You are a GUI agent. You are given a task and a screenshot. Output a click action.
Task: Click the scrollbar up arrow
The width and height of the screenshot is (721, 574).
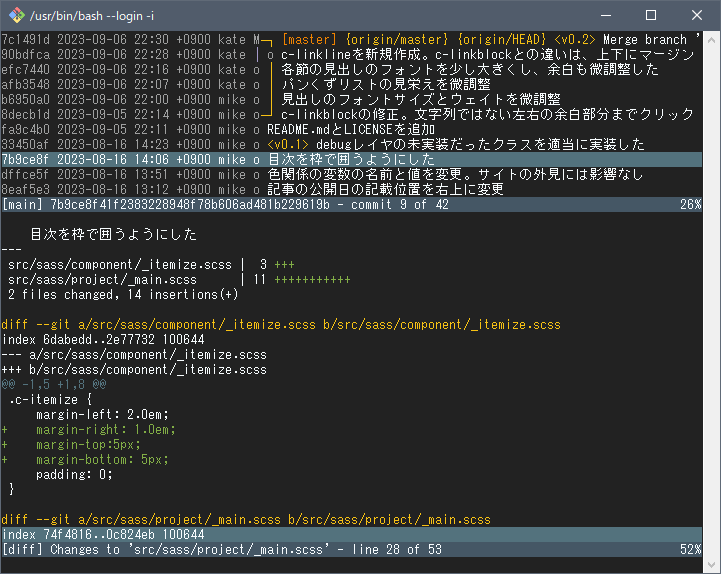coord(711,40)
